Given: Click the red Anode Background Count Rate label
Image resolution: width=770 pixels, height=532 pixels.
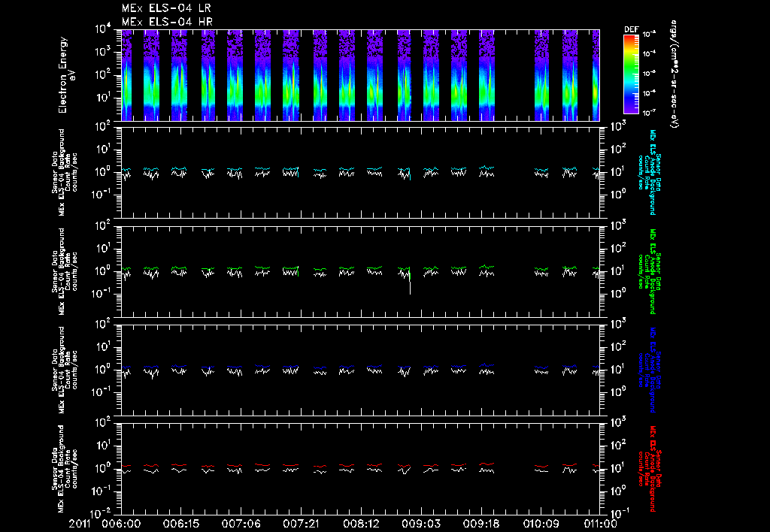Looking at the screenshot, I should (x=649, y=469).
